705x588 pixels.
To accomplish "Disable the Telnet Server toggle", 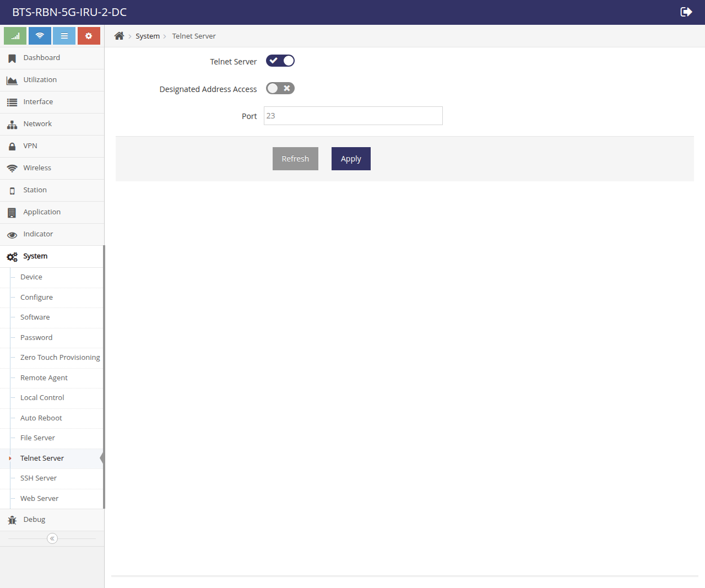I will pyautogui.click(x=280, y=61).
